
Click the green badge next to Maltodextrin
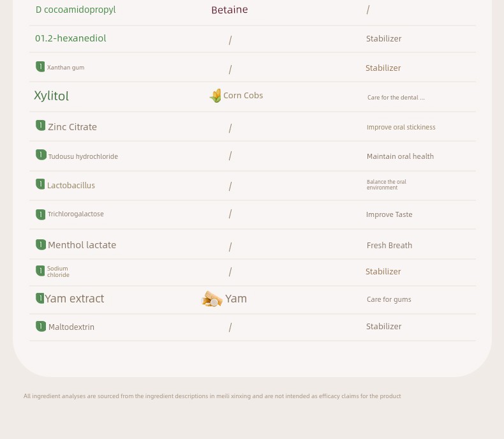click(40, 326)
